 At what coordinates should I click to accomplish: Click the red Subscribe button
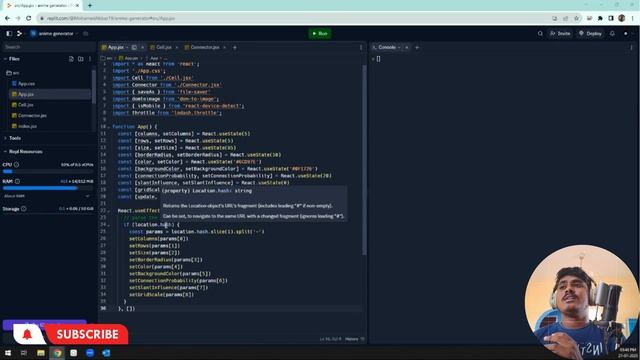click(86, 334)
